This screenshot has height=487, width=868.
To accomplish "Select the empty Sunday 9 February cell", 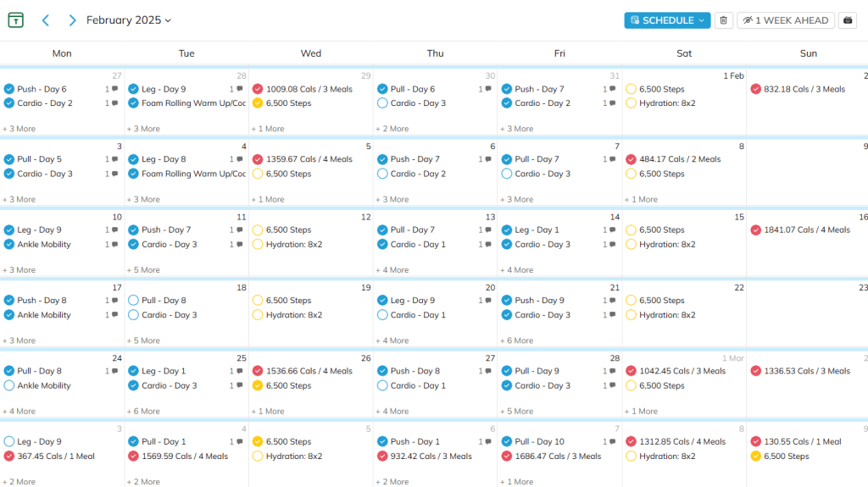I will pyautogui.click(x=807, y=174).
